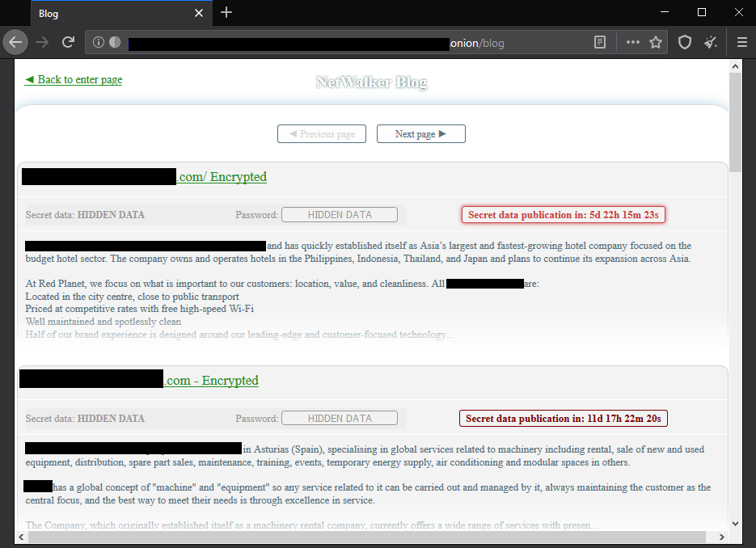Click text 'Located in the city centre, close to public transport'
The width and height of the screenshot is (756, 548).
coord(132,297)
